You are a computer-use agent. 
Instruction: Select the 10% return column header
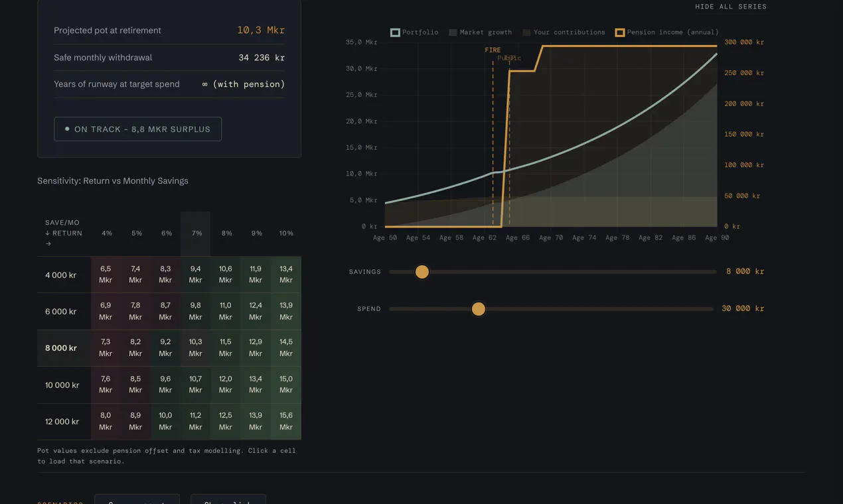(286, 233)
